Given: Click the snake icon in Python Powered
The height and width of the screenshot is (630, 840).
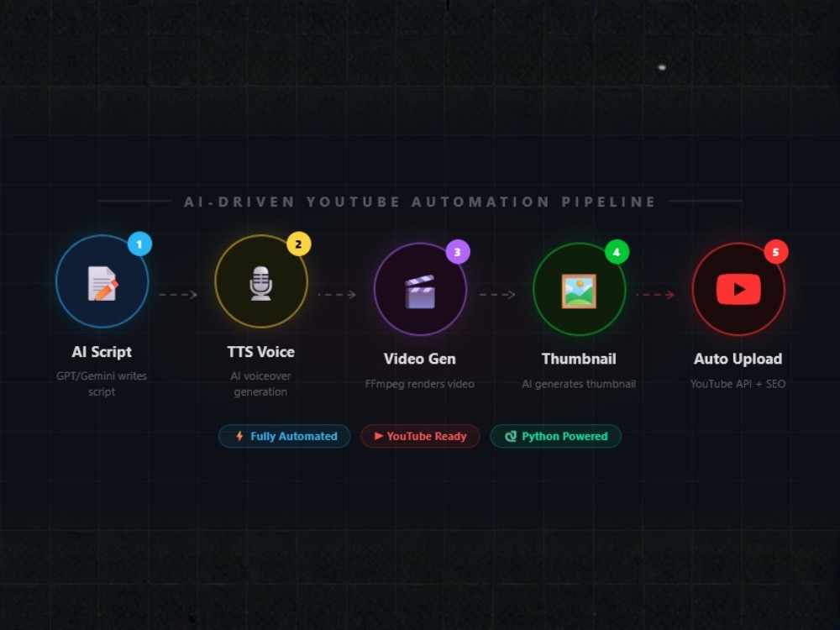Looking at the screenshot, I should [x=511, y=436].
